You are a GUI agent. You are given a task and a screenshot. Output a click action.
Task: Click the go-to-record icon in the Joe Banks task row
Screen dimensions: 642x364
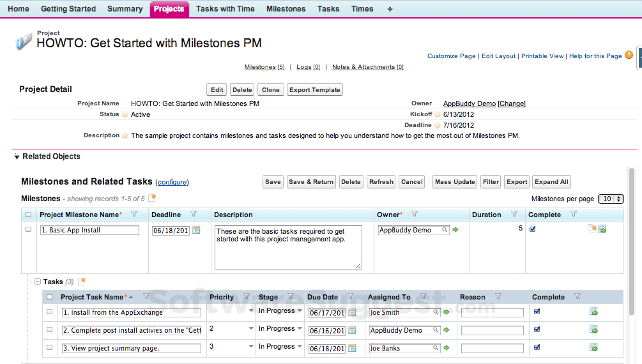(593, 348)
